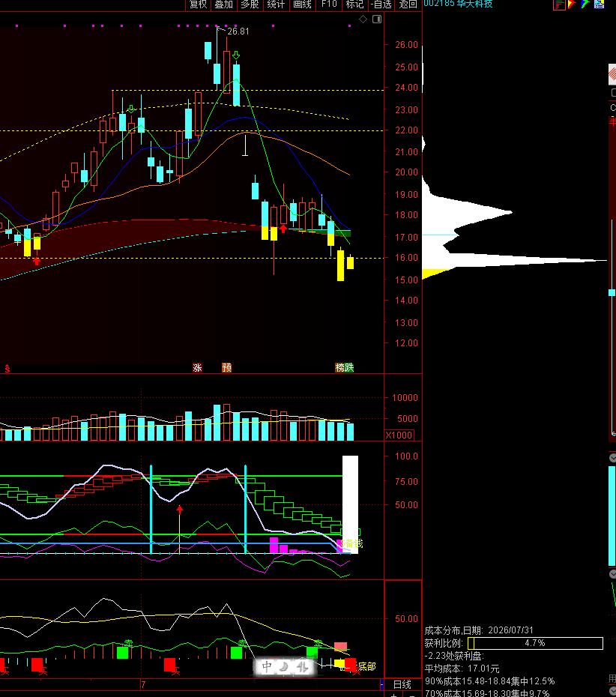Remove stock via -自选 button

[x=381, y=4]
